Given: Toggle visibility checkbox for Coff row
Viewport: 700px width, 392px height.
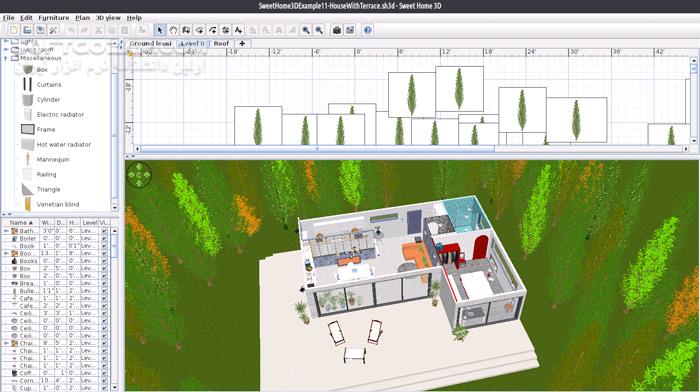Looking at the screenshot, I should (104, 373).
